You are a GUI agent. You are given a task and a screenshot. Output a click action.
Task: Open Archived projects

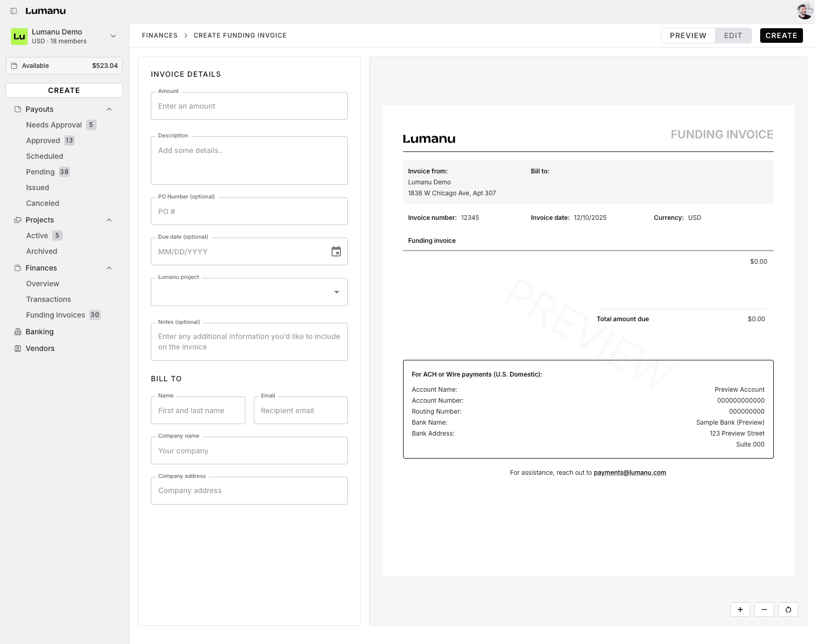(x=42, y=251)
